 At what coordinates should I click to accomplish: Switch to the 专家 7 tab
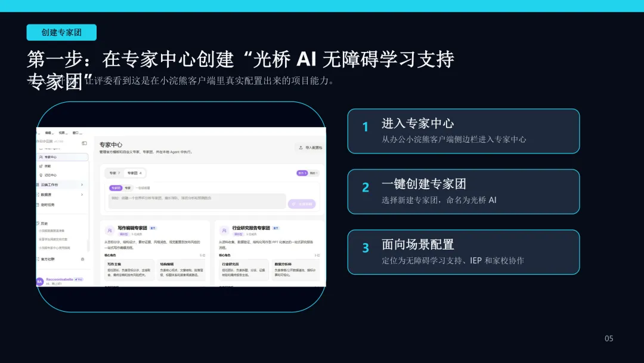pos(114,173)
